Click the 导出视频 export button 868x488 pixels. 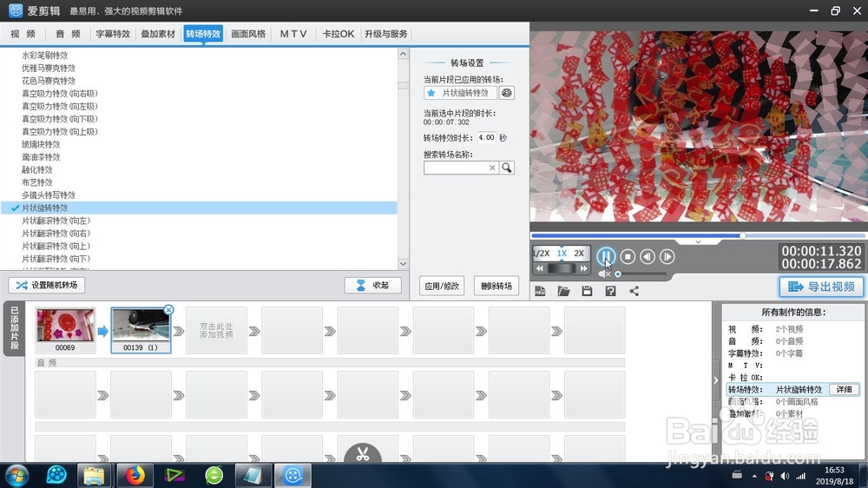click(x=821, y=287)
